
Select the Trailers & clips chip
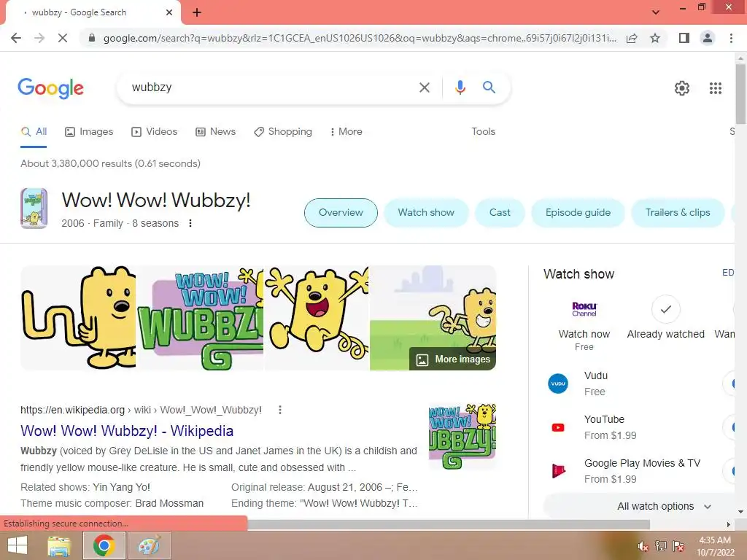coord(678,213)
